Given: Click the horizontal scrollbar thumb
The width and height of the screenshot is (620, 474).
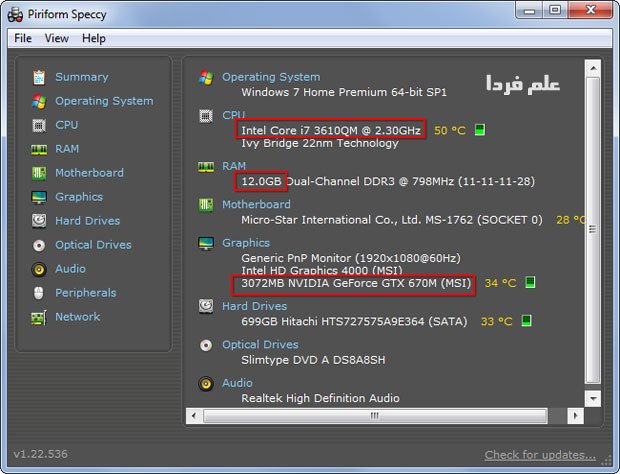Looking at the screenshot, I should tap(375, 416).
